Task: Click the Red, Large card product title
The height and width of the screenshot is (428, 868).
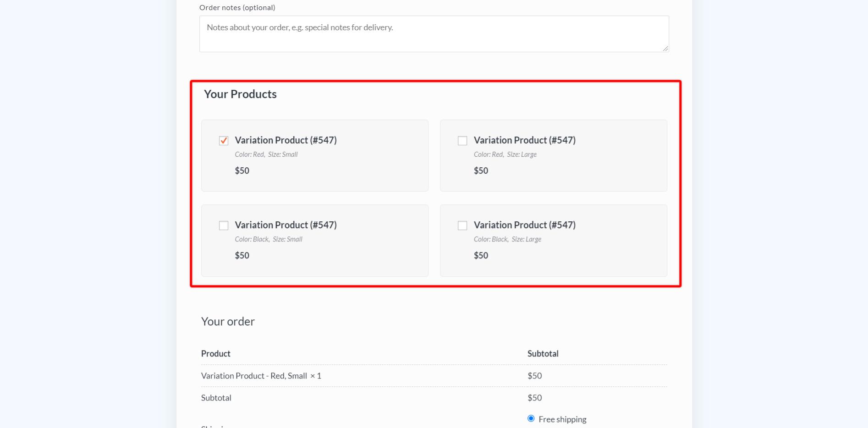Action: pyautogui.click(x=524, y=140)
